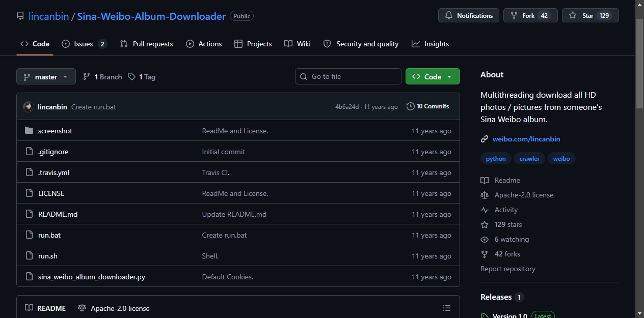Open the run.sh file
644x318 pixels.
point(48,256)
